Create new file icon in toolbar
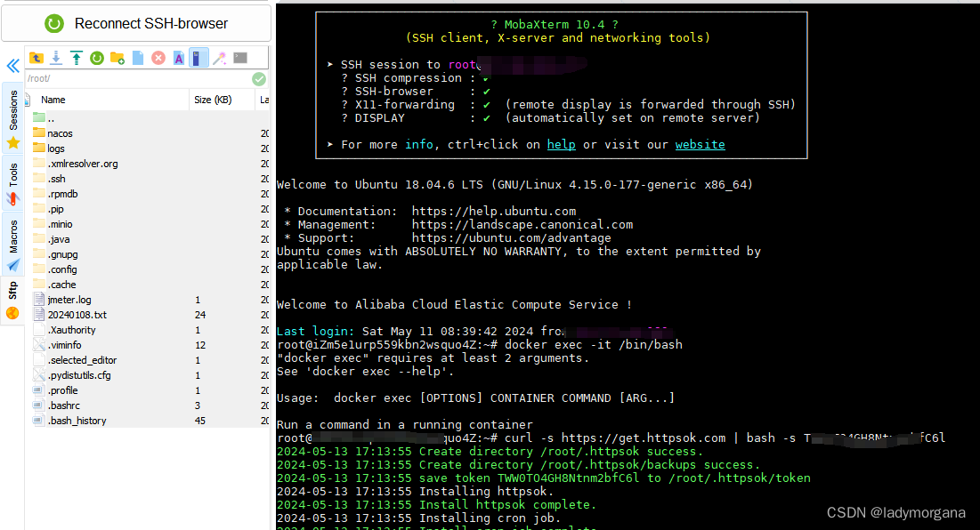 point(137,58)
